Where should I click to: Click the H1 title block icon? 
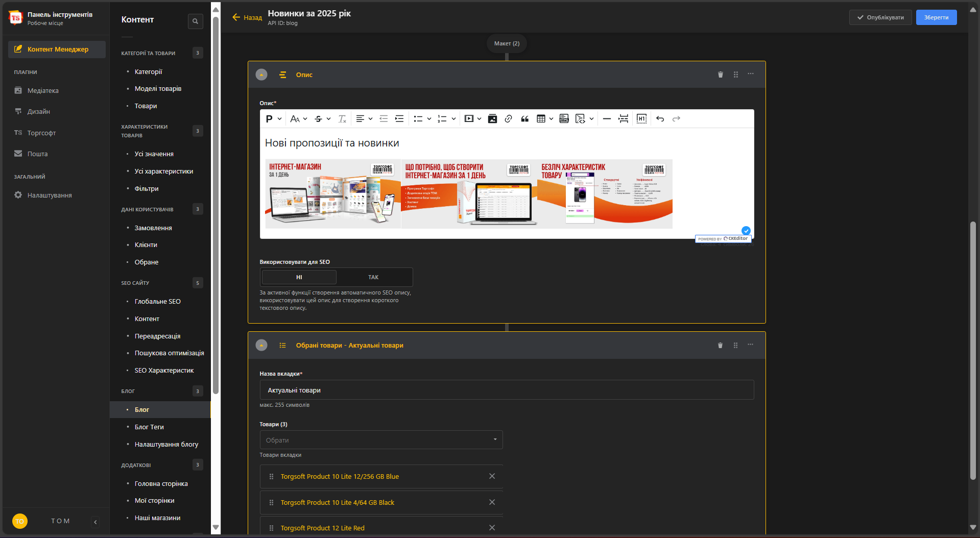click(641, 119)
